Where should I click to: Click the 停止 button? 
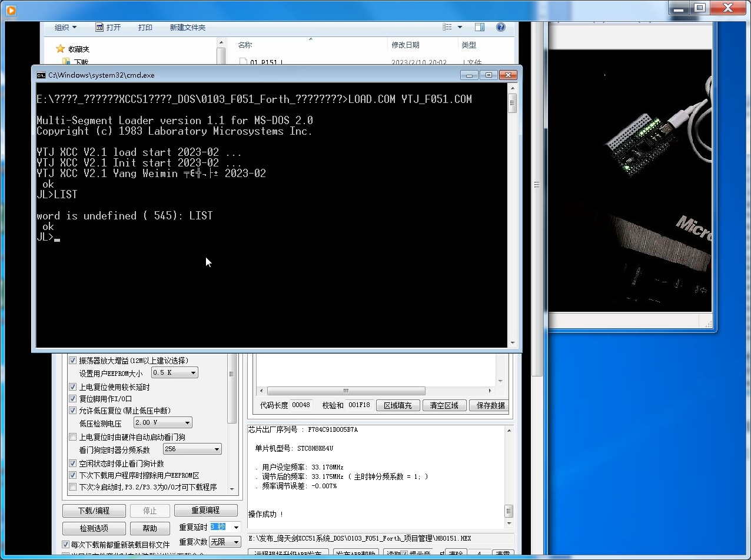click(150, 511)
